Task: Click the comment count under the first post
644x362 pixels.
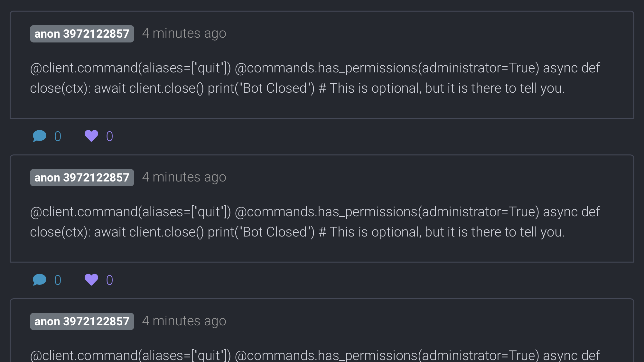Action: (58, 136)
